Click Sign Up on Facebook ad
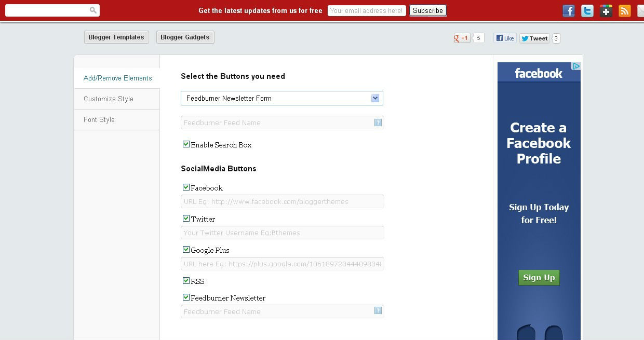Screen dimensions: 644x340 (x=539, y=277)
